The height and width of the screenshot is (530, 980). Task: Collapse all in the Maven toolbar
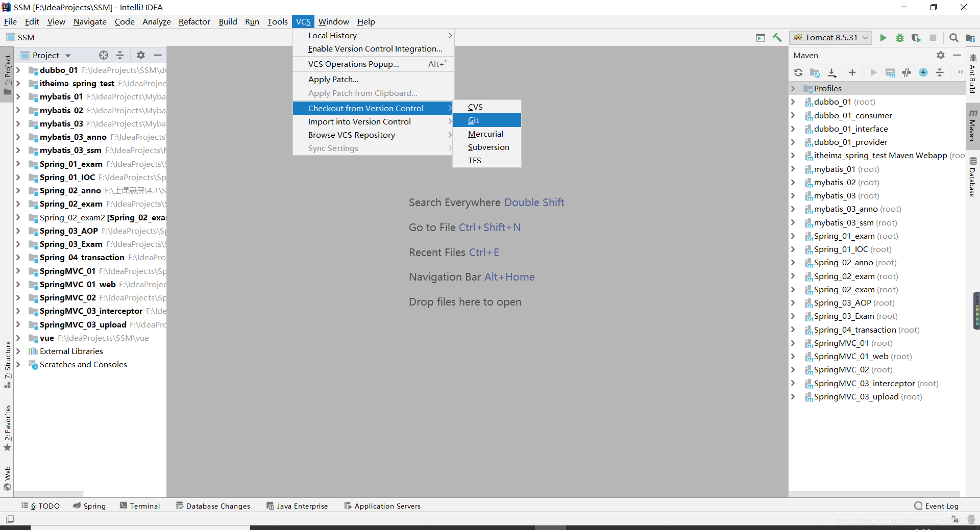(x=940, y=72)
